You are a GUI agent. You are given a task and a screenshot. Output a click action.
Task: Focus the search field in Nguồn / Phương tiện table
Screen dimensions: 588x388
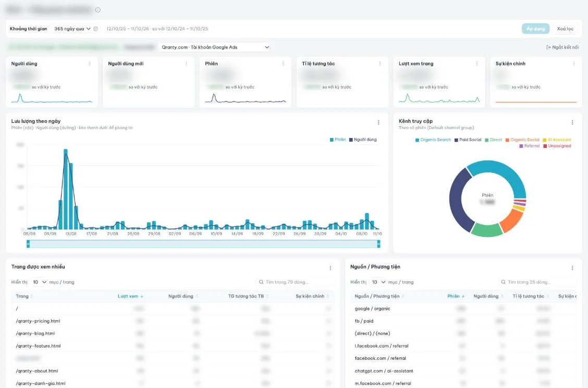click(537, 282)
